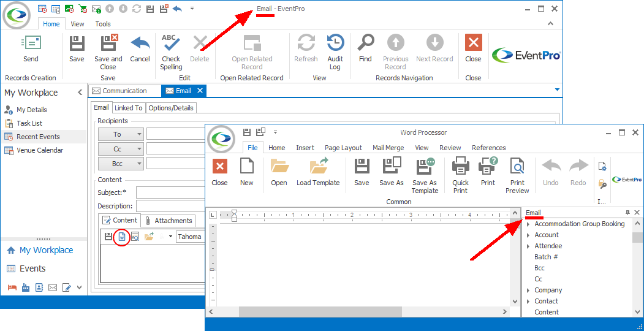The width and height of the screenshot is (644, 331).
Task: Click the preview magnifier icon in Content toolbar
Action: pos(135,237)
